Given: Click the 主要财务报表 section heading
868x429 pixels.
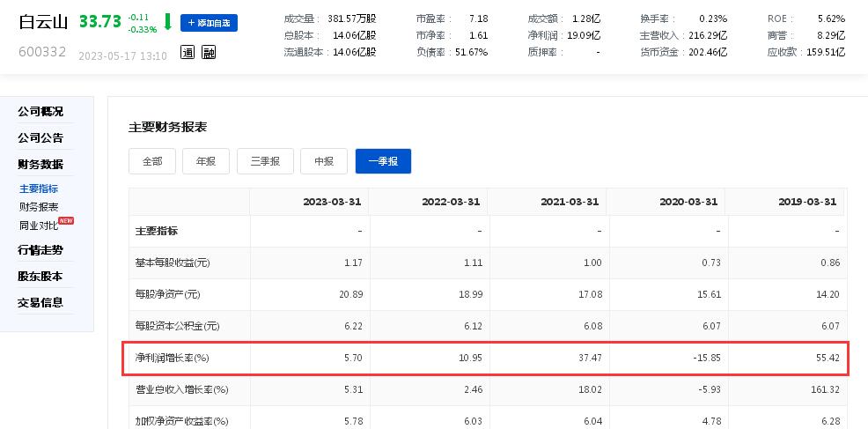Looking at the screenshot, I should pos(168,128).
